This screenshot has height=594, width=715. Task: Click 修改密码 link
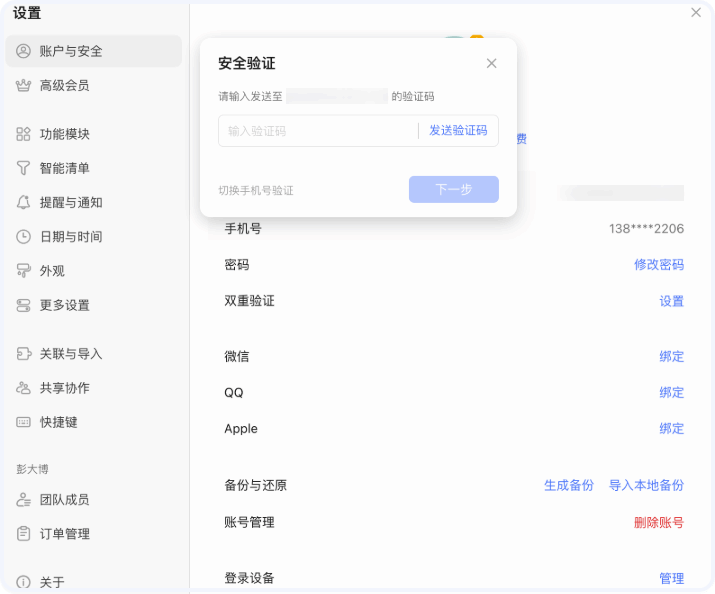[x=659, y=265]
